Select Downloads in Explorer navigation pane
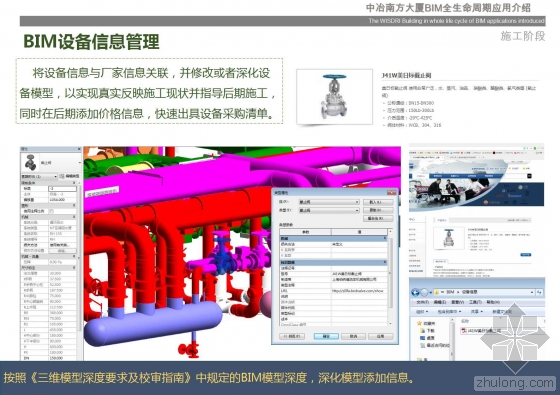The image size is (560, 395). pyautogui.click(x=427, y=331)
